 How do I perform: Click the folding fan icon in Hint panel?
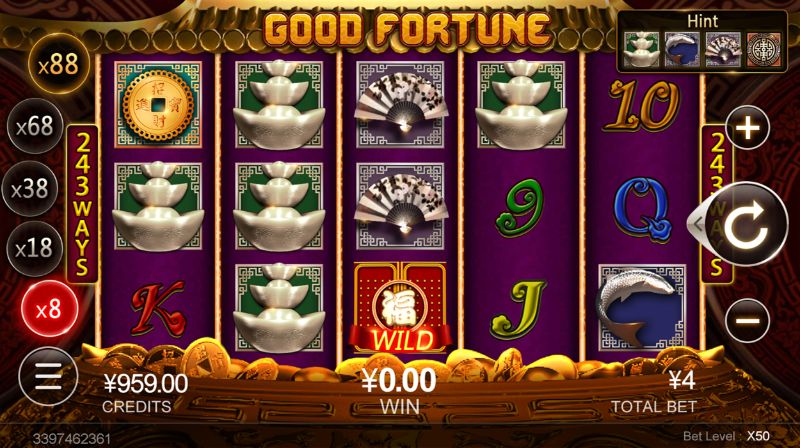pyautogui.click(x=723, y=49)
